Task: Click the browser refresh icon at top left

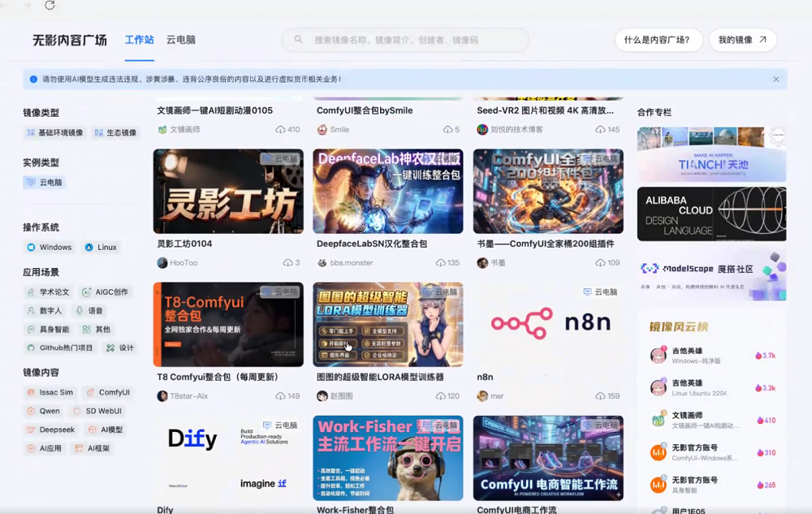Action: [51, 6]
